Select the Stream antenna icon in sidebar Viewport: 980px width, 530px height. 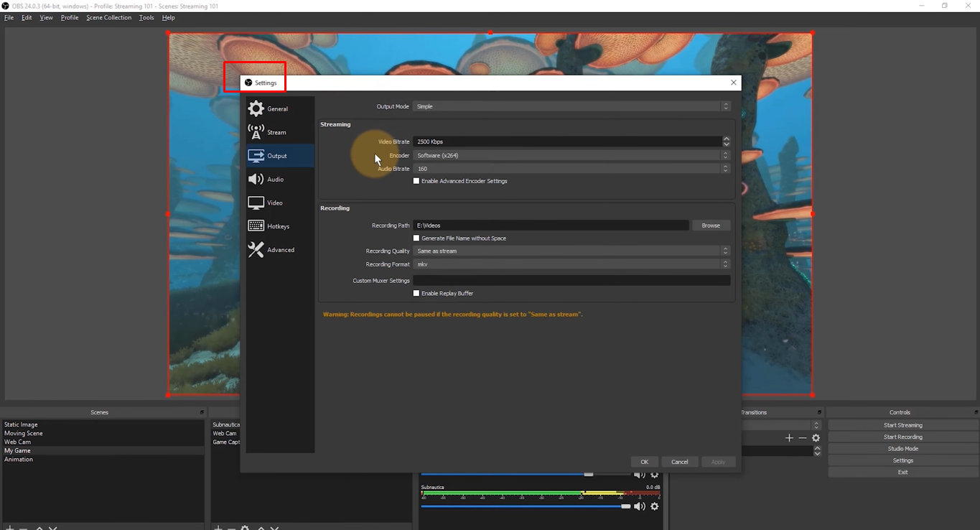(257, 131)
